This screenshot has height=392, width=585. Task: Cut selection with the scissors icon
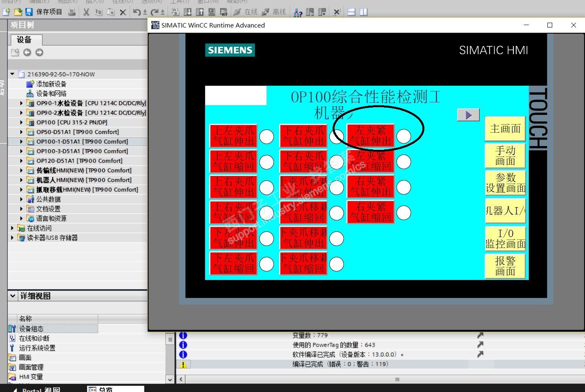[86, 12]
